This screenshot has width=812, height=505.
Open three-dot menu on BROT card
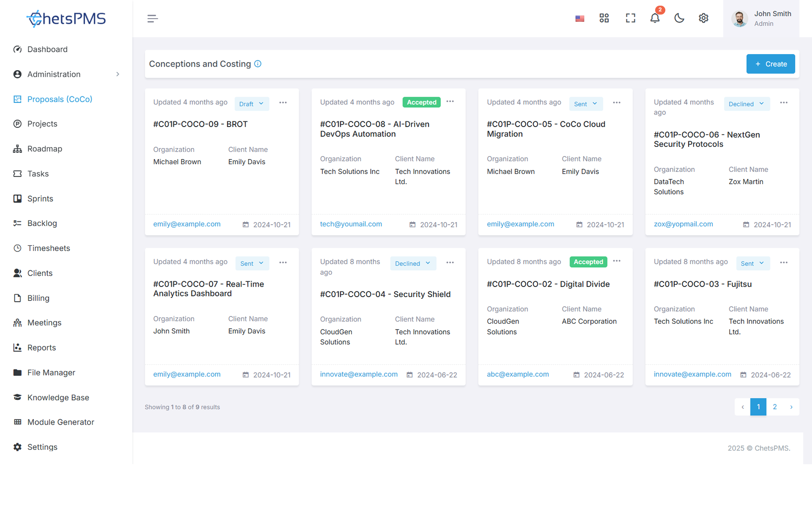(283, 103)
